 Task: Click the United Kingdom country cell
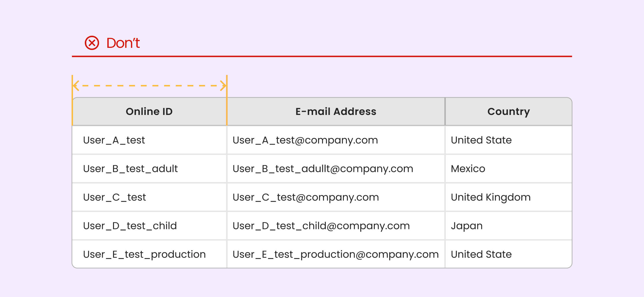tap(509, 197)
